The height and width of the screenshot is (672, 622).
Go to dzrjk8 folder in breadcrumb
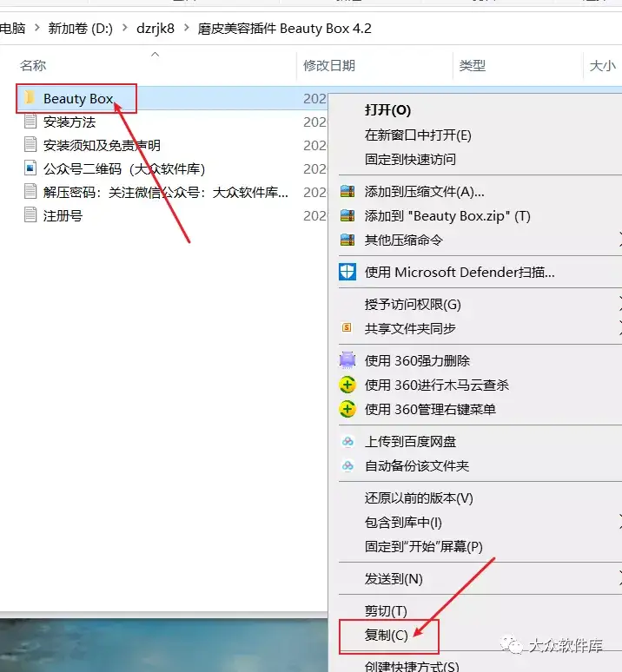[x=155, y=29]
